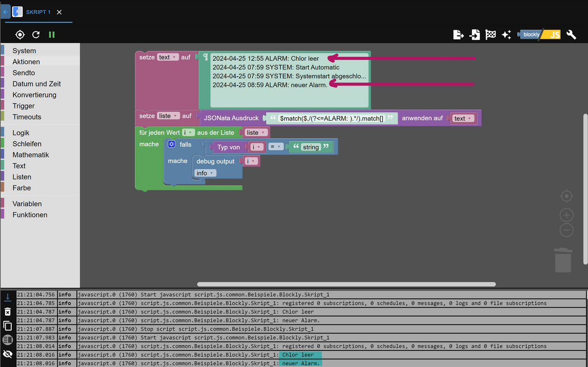Click the multiline text block content

pyautogui.click(x=289, y=80)
